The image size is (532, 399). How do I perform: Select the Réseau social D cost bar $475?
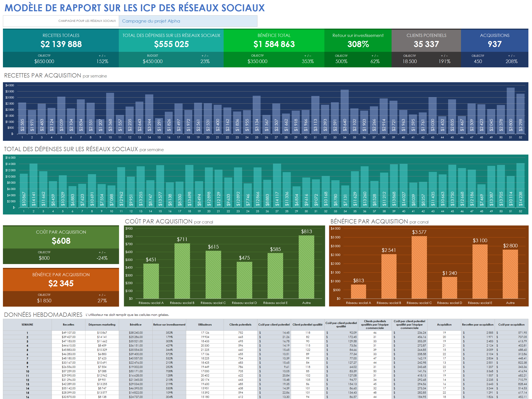pyautogui.click(x=244, y=280)
